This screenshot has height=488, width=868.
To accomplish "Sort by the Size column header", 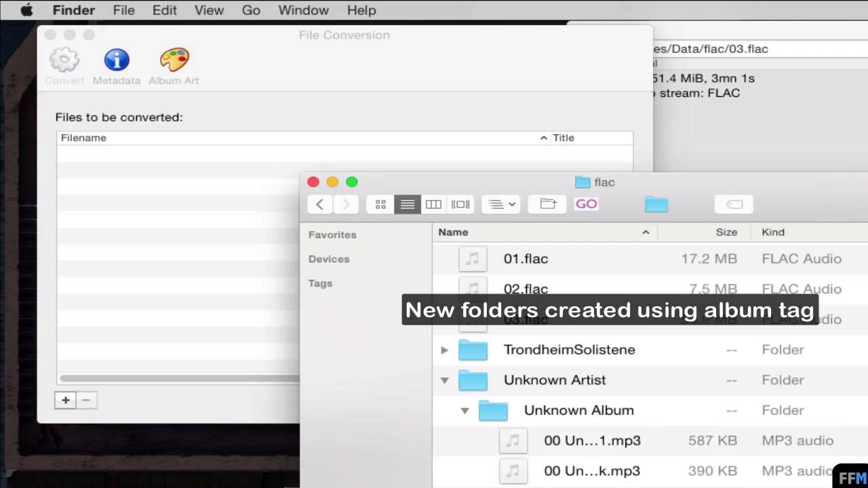I will 704,232.
